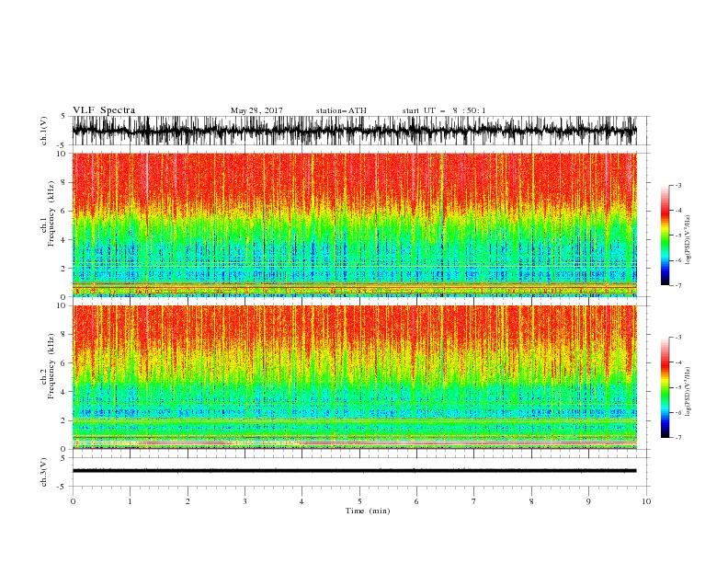Viewport: 728px width, 563px height.
Task: Click the '-3' label on ch.2 colorbar
Action: 677,338
